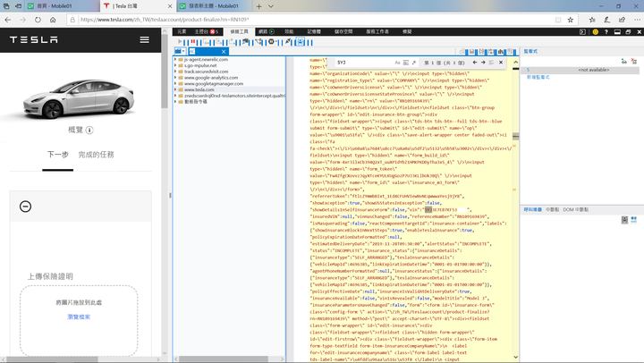Screen dimensions: 644x363
Task: Open Tesla hamburger menu
Action: coord(145,40)
